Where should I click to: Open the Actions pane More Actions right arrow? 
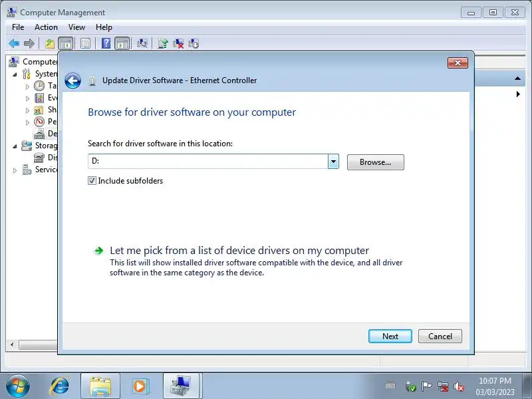pos(518,94)
